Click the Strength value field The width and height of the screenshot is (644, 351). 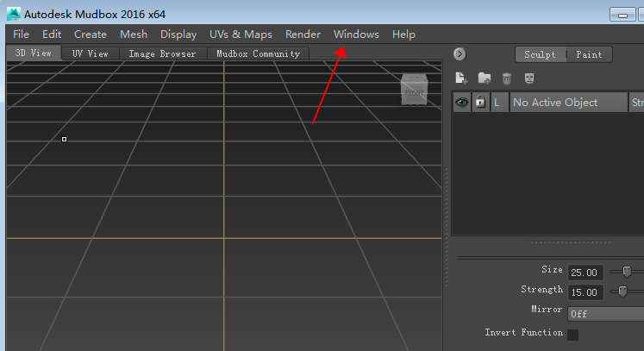click(x=585, y=292)
